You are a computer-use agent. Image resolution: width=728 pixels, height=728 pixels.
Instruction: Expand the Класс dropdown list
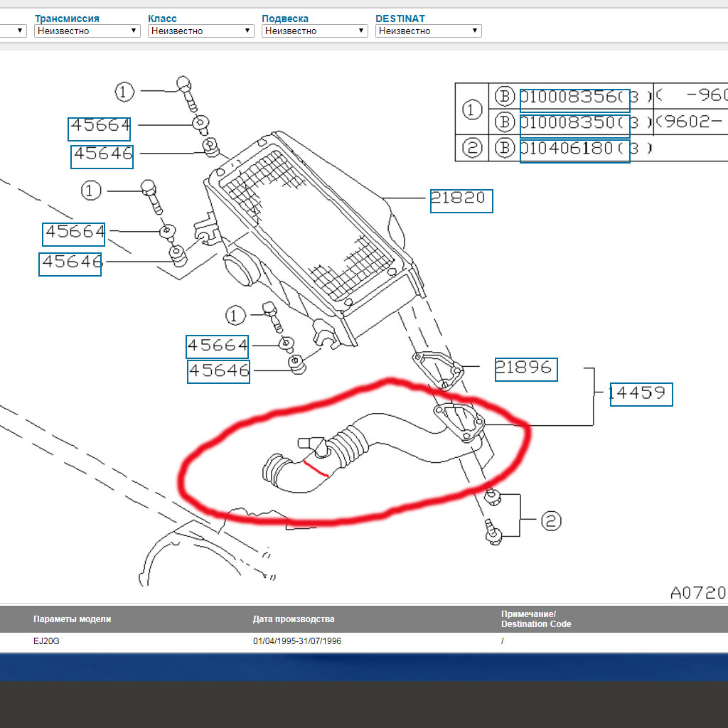click(x=200, y=31)
